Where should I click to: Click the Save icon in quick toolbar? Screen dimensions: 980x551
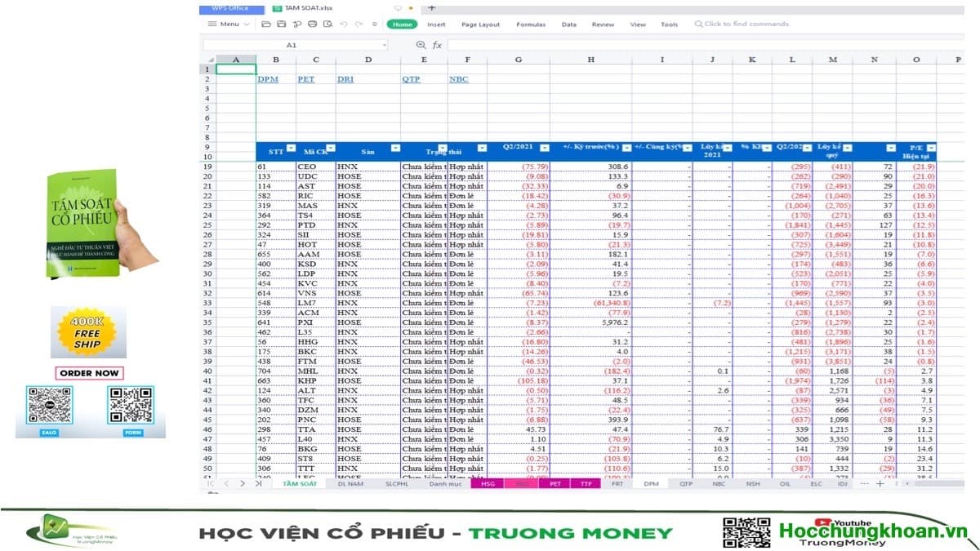(x=283, y=24)
